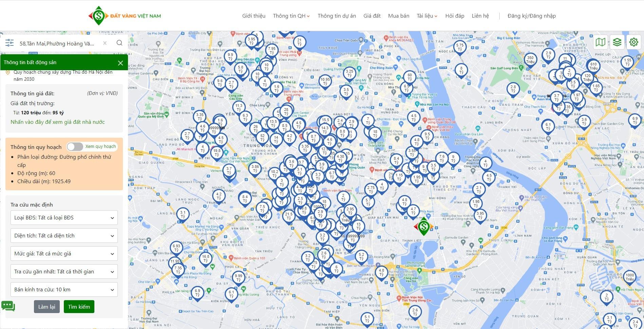Clear the search address text

[x=105, y=43]
